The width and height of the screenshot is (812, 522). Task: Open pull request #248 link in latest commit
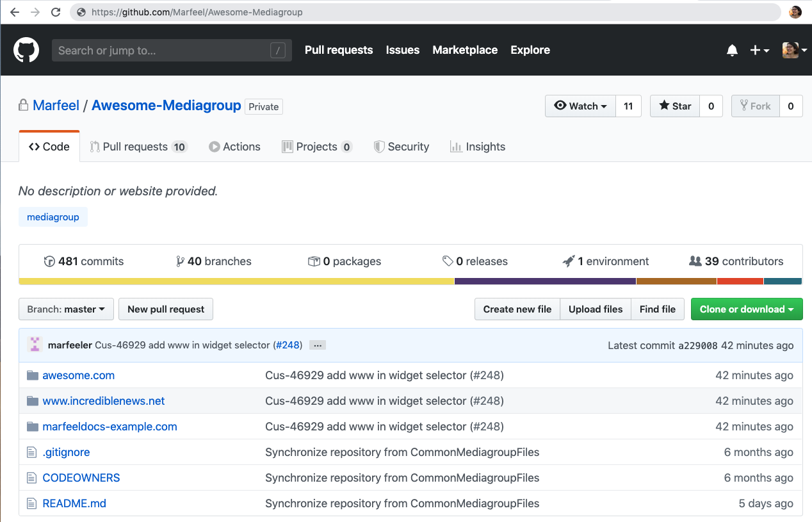288,345
